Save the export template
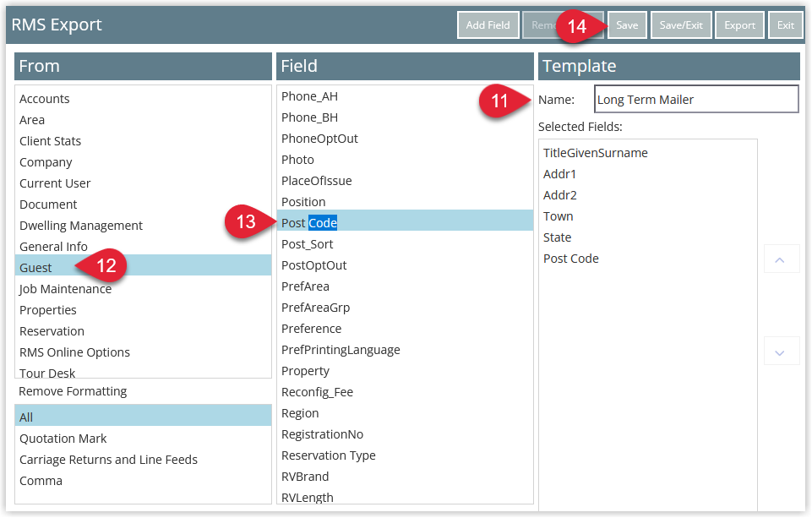 [627, 25]
